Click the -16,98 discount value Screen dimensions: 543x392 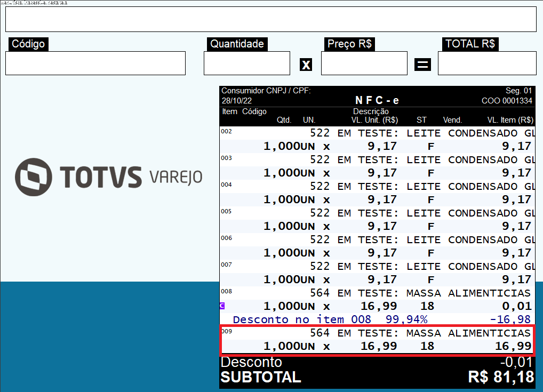[510, 319]
